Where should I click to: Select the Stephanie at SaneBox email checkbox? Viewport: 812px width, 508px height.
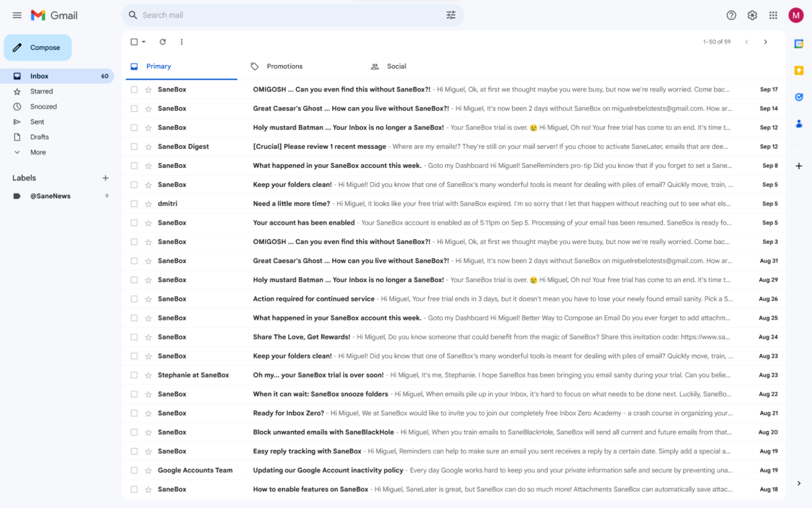134,375
